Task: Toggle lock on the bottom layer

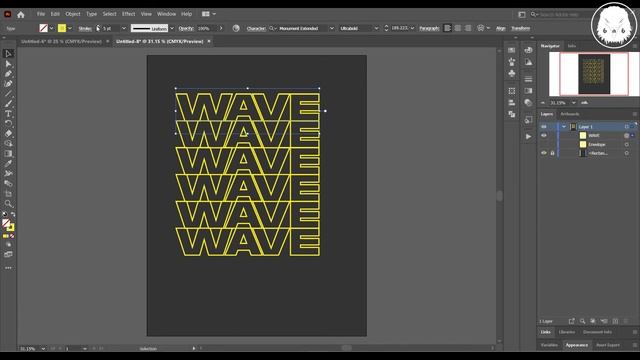Action: [552, 153]
